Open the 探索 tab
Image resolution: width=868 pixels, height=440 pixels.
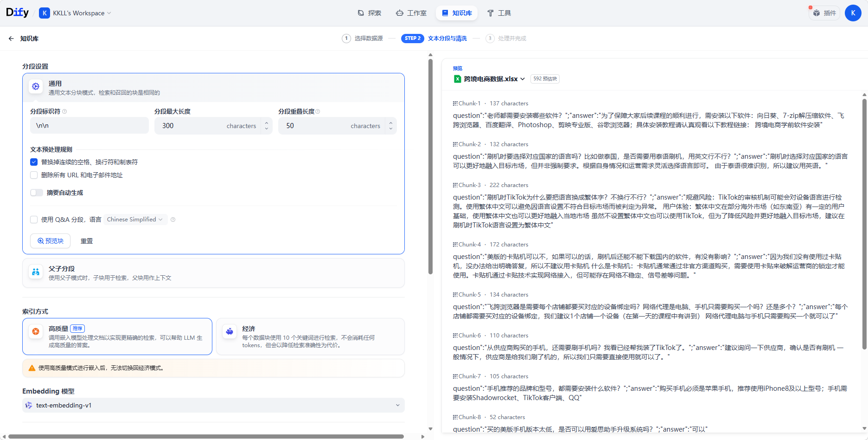370,13
